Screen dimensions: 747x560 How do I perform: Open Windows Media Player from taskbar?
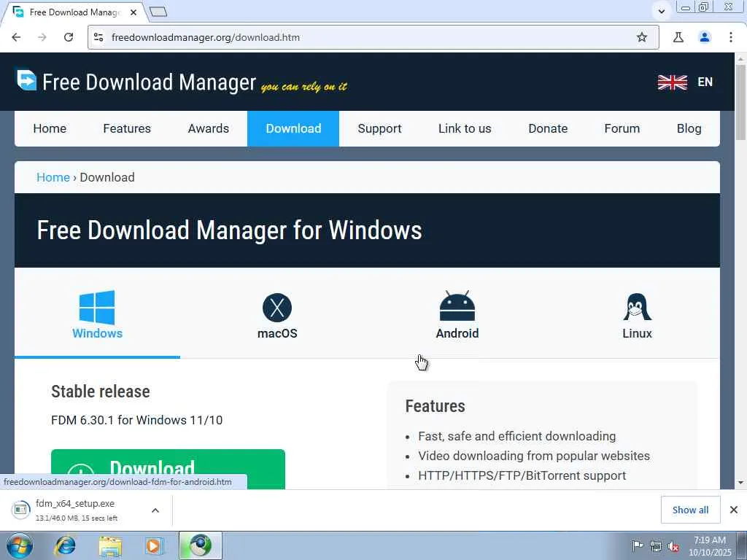(x=153, y=545)
